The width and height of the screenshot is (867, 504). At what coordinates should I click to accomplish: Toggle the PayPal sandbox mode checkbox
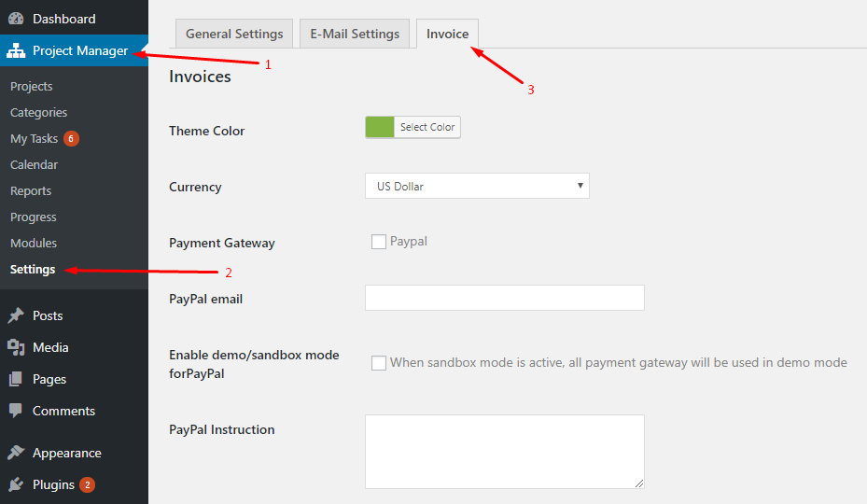(379, 363)
